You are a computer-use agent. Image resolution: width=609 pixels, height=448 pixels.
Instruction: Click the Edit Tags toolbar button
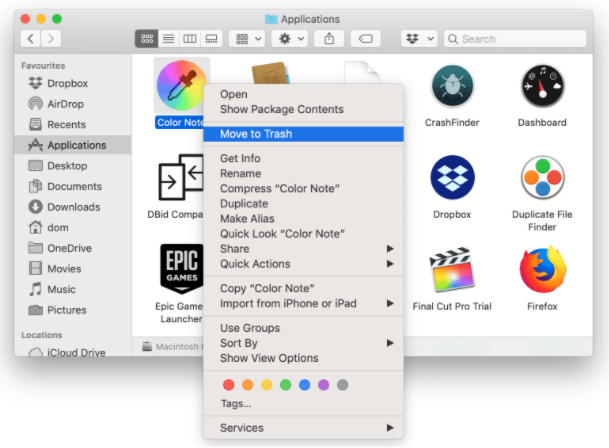click(365, 38)
